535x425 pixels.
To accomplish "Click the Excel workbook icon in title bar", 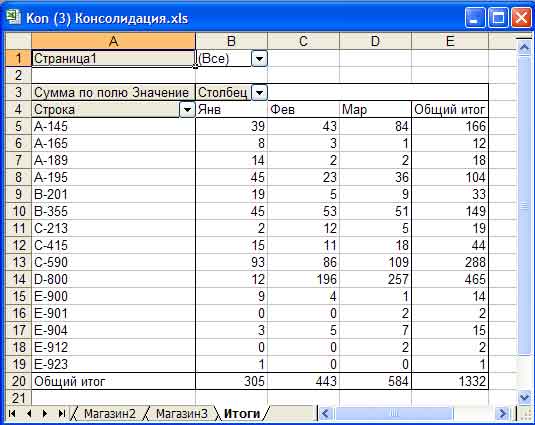I will click(13, 17).
